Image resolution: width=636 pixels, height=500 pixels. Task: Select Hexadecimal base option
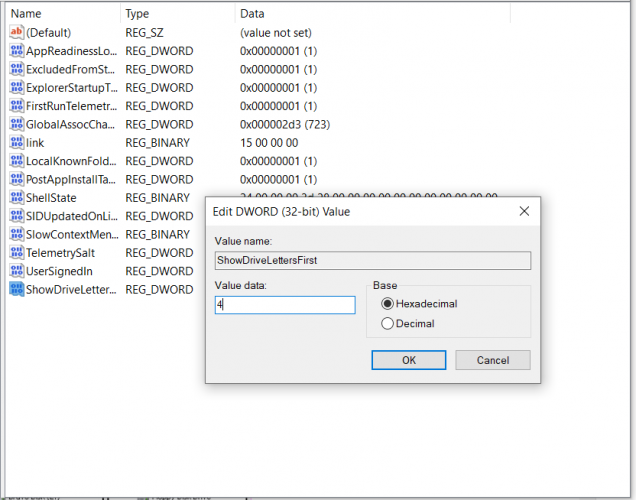(x=419, y=304)
